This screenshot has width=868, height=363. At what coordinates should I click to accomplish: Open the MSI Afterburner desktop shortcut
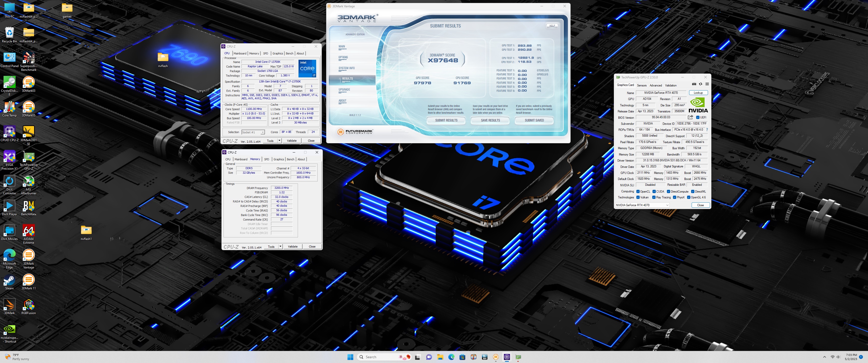point(29,185)
